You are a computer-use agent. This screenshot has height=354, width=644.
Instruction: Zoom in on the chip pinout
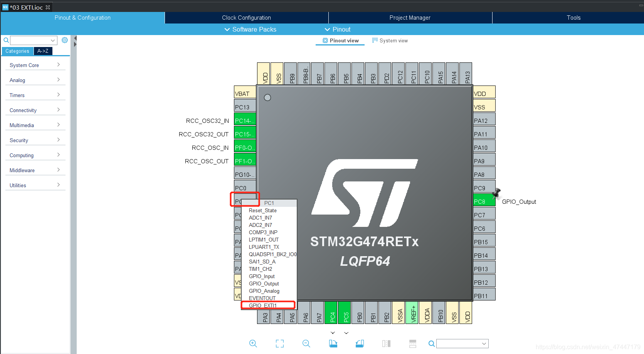(253, 344)
